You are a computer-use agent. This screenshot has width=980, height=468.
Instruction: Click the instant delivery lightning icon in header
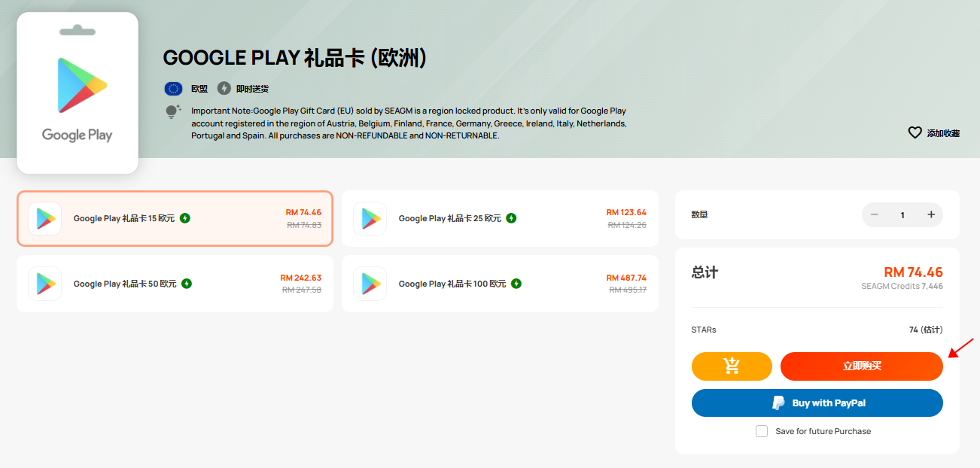coord(224,89)
